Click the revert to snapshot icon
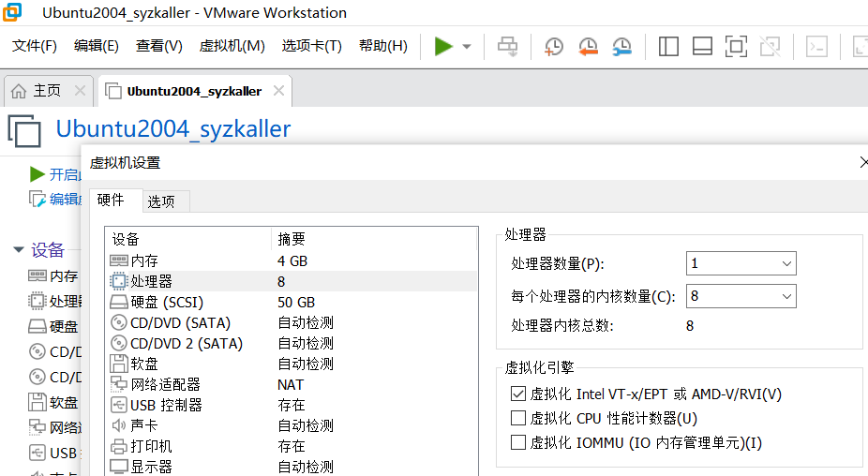This screenshot has width=868, height=476. 588,46
